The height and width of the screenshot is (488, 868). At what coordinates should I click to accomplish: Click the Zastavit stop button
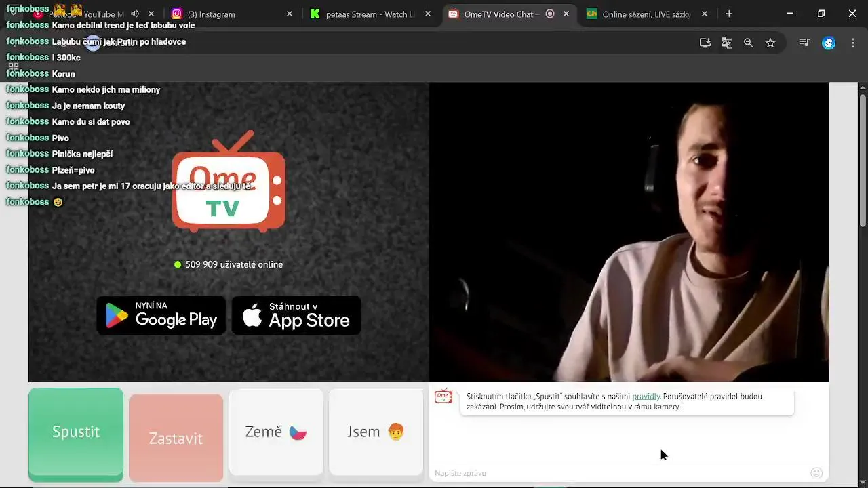click(176, 438)
